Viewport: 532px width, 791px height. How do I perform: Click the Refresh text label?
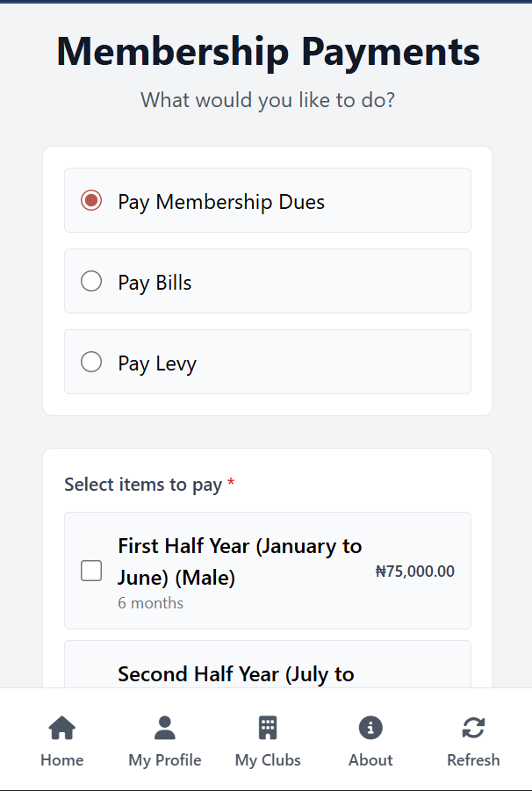pos(473,760)
